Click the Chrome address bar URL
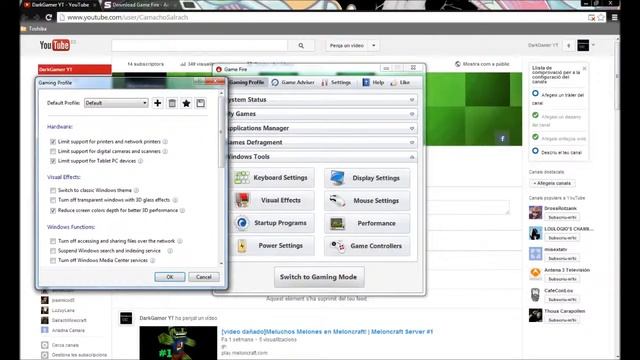The height and width of the screenshot is (360, 640). point(127,17)
